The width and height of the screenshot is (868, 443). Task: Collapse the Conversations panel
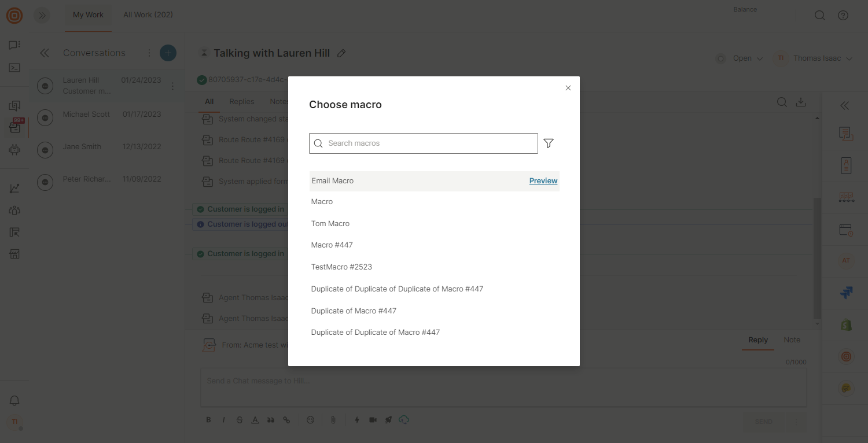pyautogui.click(x=45, y=53)
